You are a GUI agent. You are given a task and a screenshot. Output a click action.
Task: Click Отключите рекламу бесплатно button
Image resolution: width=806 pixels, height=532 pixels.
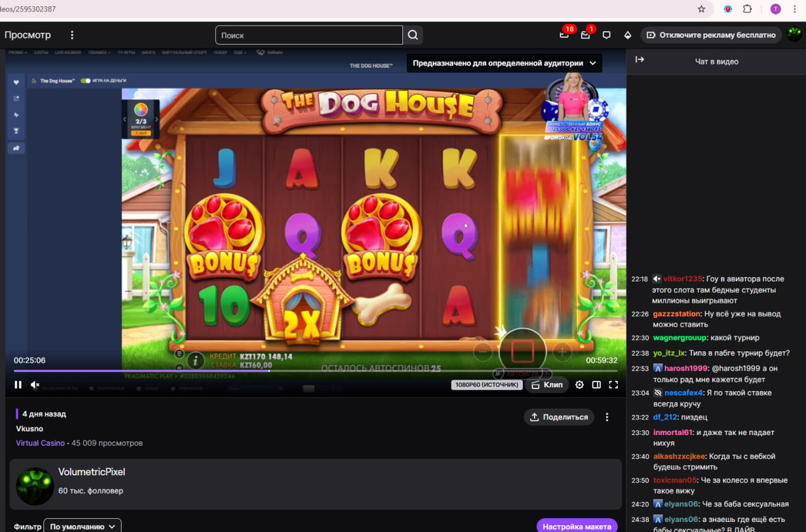[711, 35]
